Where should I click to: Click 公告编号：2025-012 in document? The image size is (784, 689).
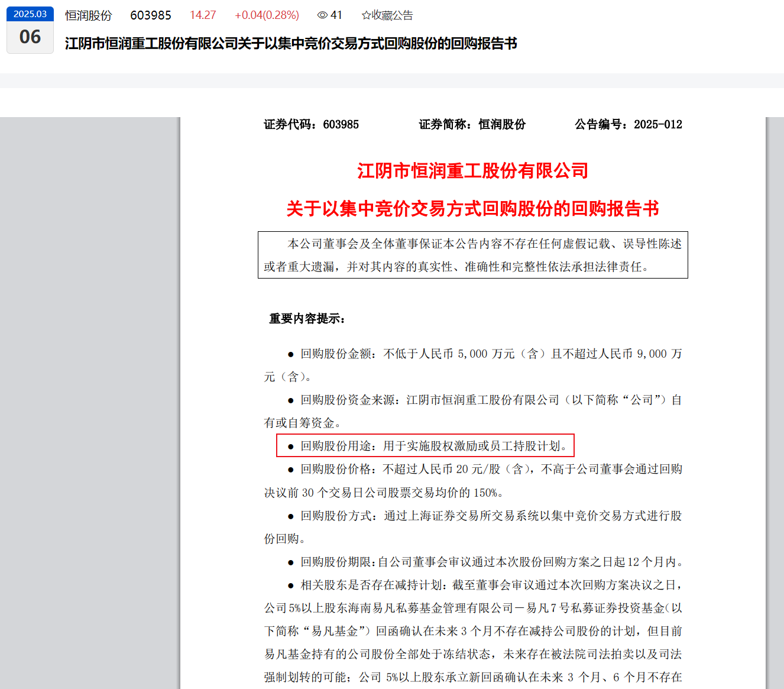pyautogui.click(x=629, y=124)
